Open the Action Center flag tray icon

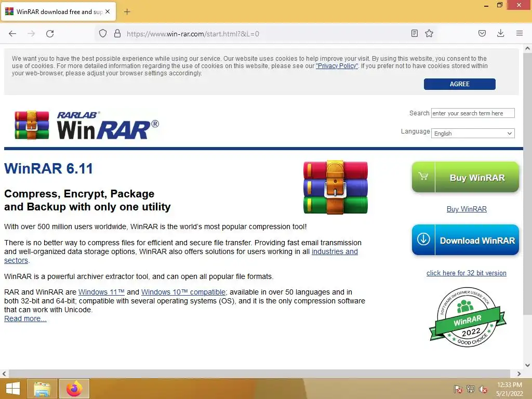click(458, 389)
